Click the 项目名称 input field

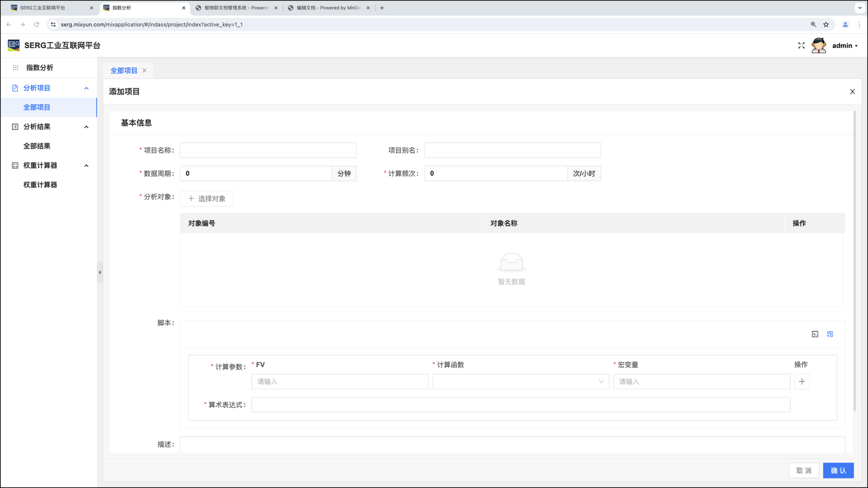268,150
